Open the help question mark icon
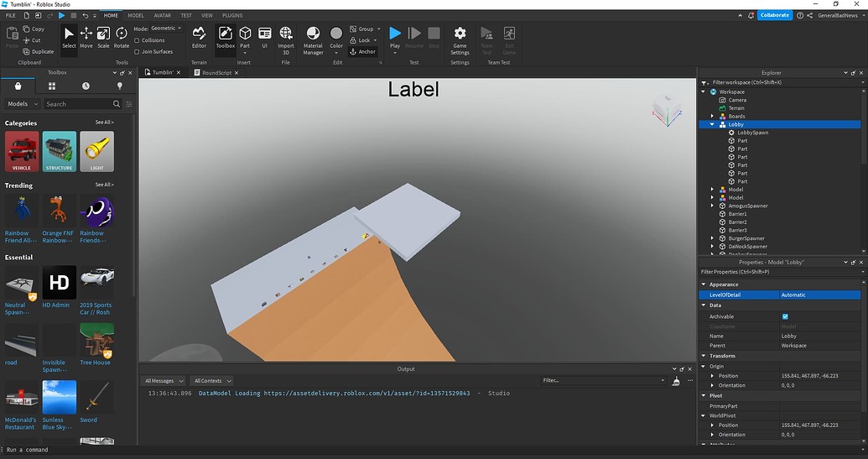The image size is (868, 459). pyautogui.click(x=799, y=15)
